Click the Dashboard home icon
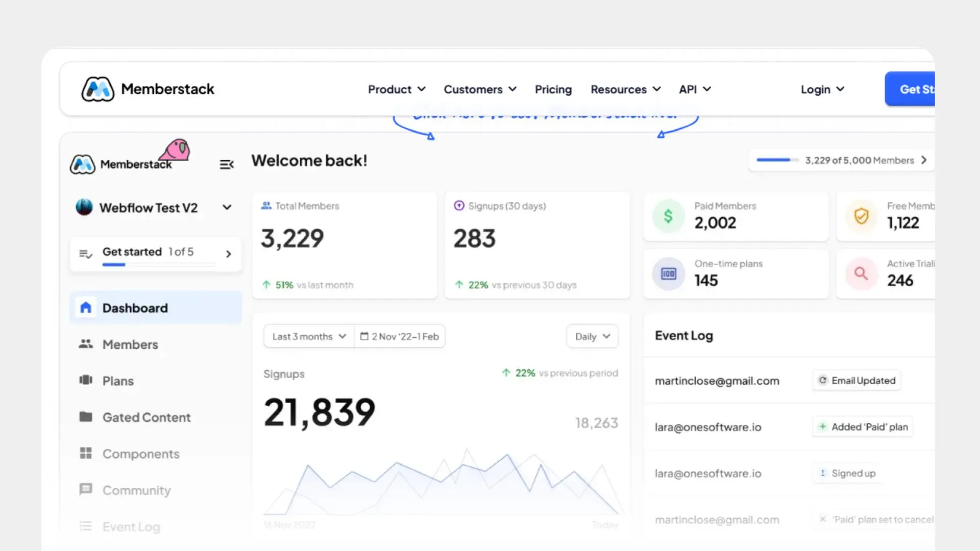980x551 pixels. [86, 308]
